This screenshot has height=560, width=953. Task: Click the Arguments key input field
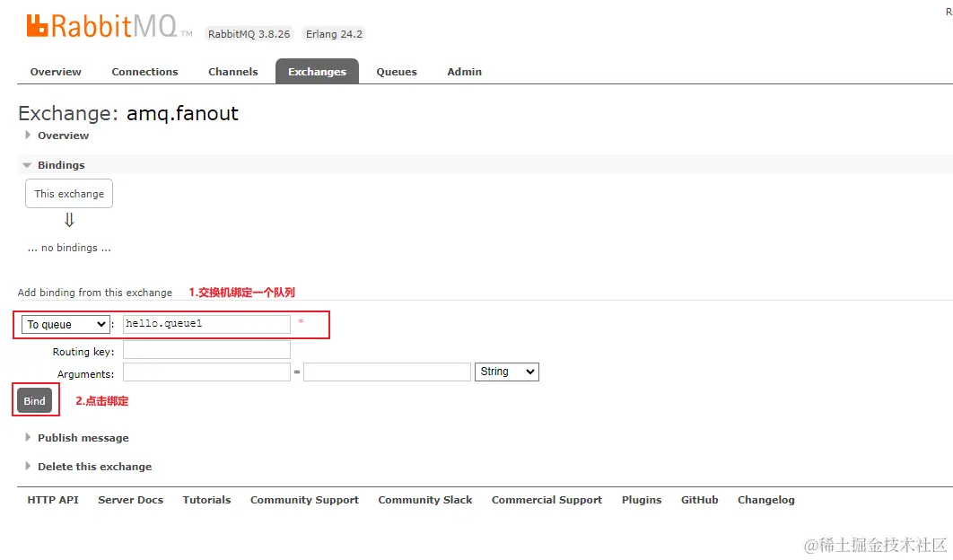pos(206,372)
